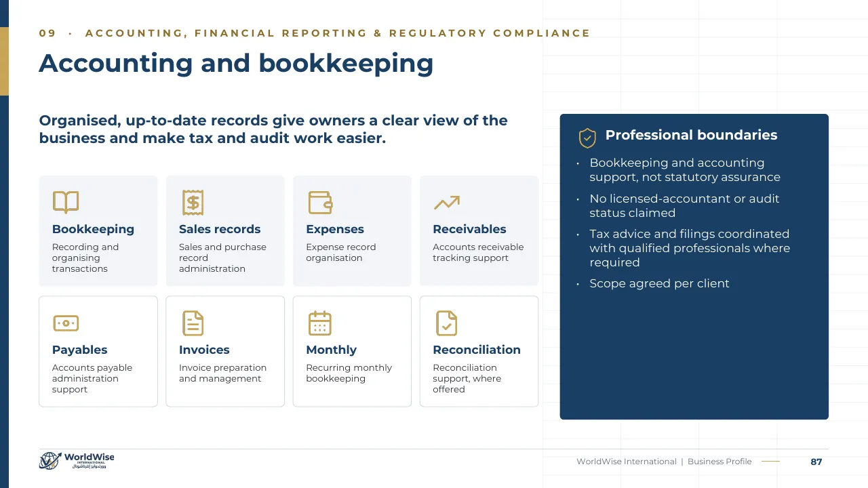This screenshot has width=868, height=488.
Task: Click the text "Expense record organisation"
Action: pos(340,252)
